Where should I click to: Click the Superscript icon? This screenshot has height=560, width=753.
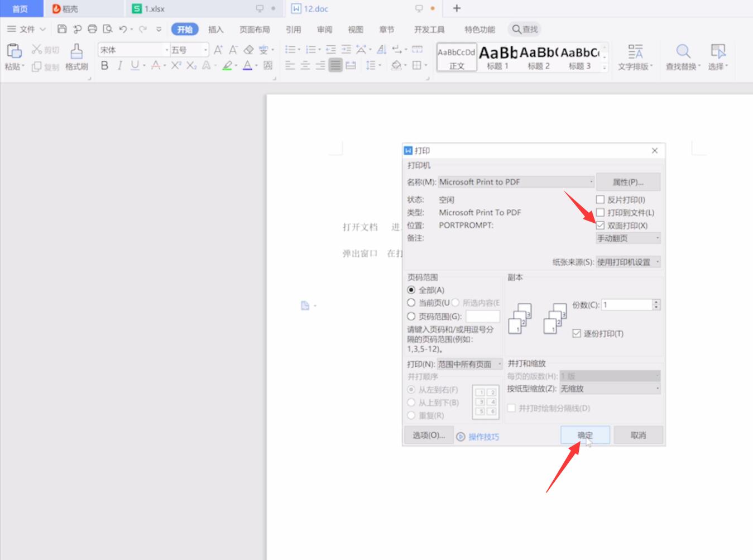176,66
